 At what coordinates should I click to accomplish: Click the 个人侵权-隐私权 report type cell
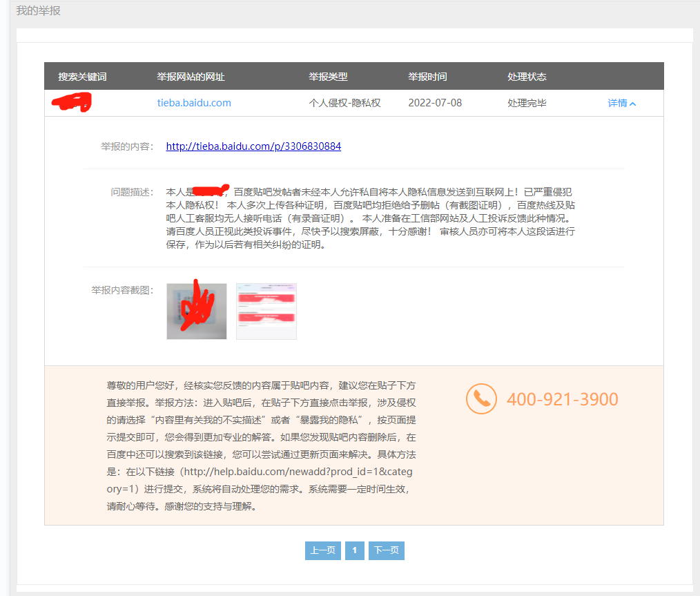click(x=344, y=103)
